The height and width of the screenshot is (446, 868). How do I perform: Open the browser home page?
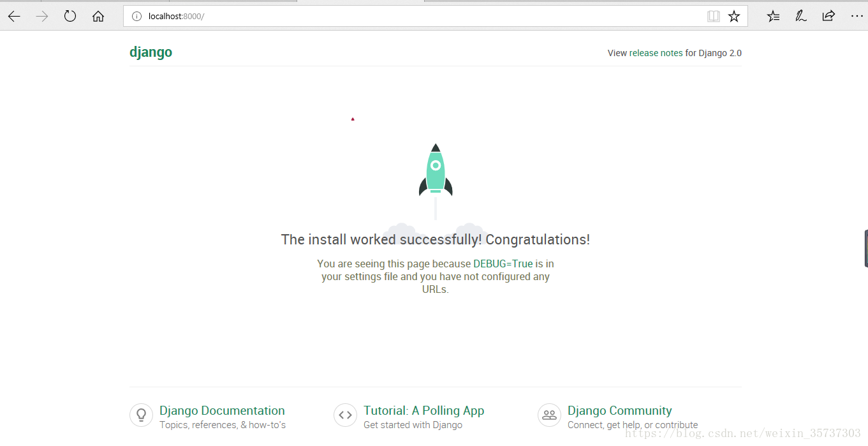(x=98, y=17)
